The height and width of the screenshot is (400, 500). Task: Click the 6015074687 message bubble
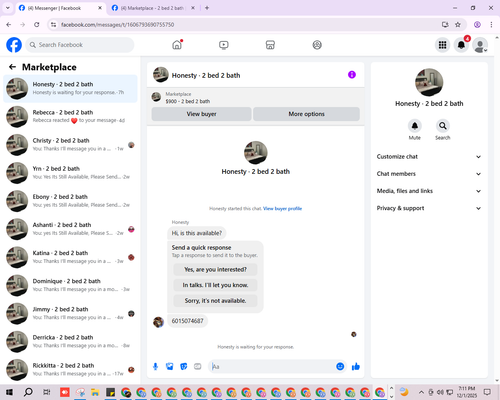[x=187, y=321]
